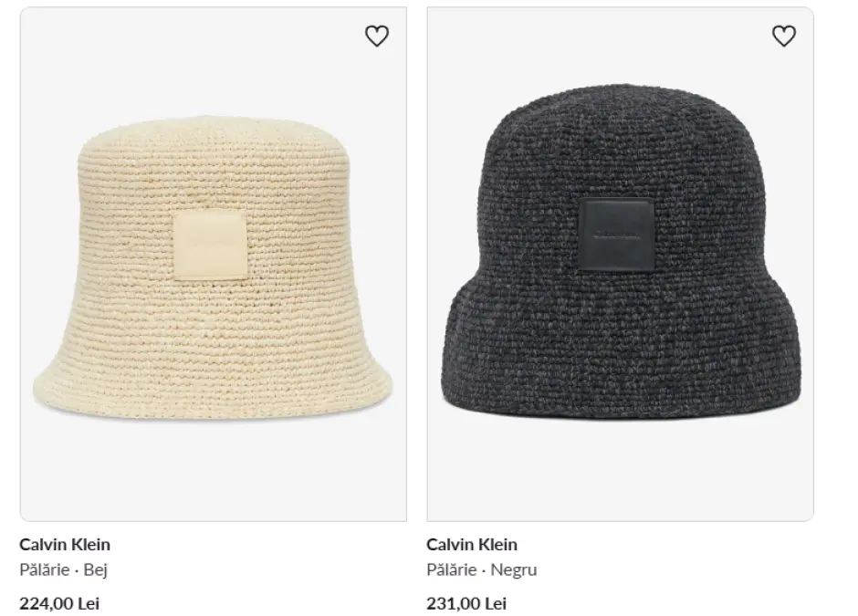Click the 231,00 Lei price

coord(466,603)
